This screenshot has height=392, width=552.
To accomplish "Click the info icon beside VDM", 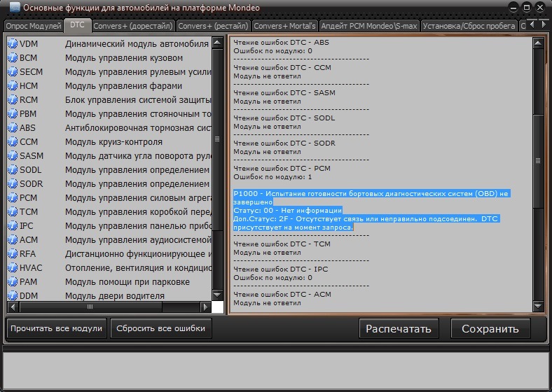I will click(x=13, y=44).
